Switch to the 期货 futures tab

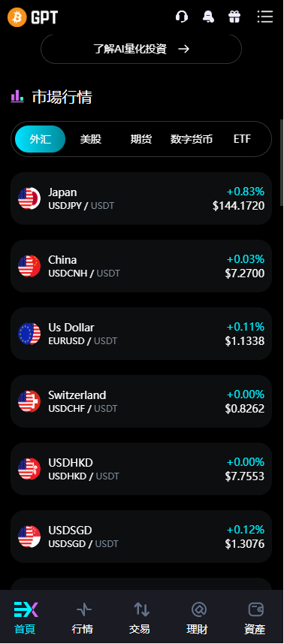(141, 139)
